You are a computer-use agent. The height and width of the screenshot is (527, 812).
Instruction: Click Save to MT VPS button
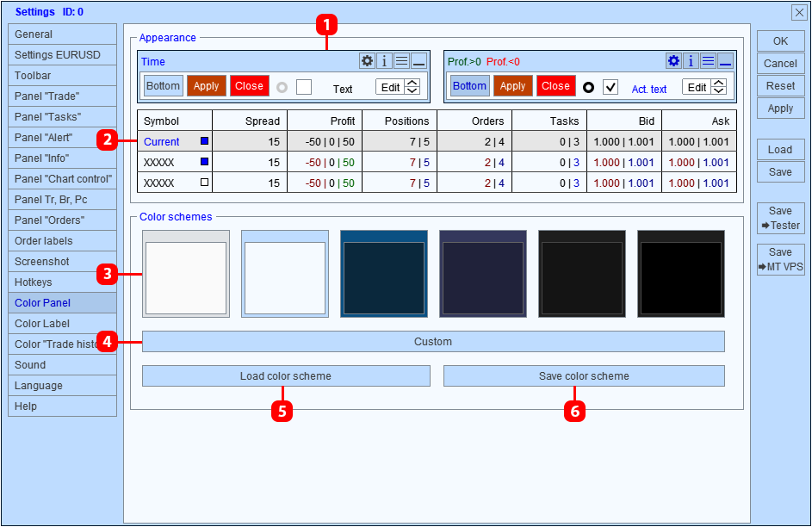(780, 259)
